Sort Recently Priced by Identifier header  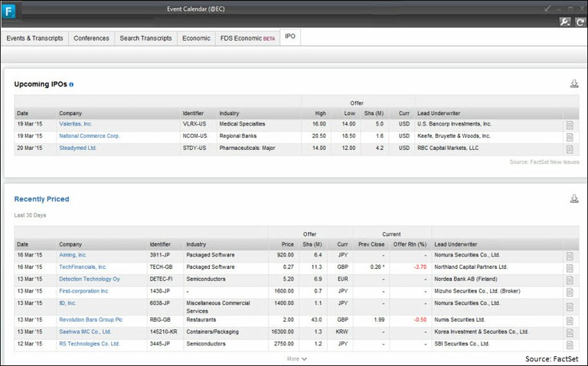click(x=160, y=244)
